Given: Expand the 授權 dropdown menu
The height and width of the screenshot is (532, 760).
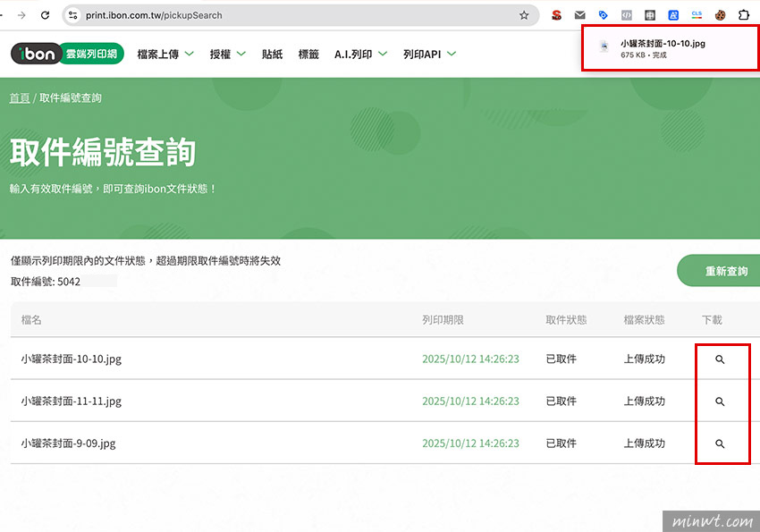Looking at the screenshot, I should (x=227, y=55).
